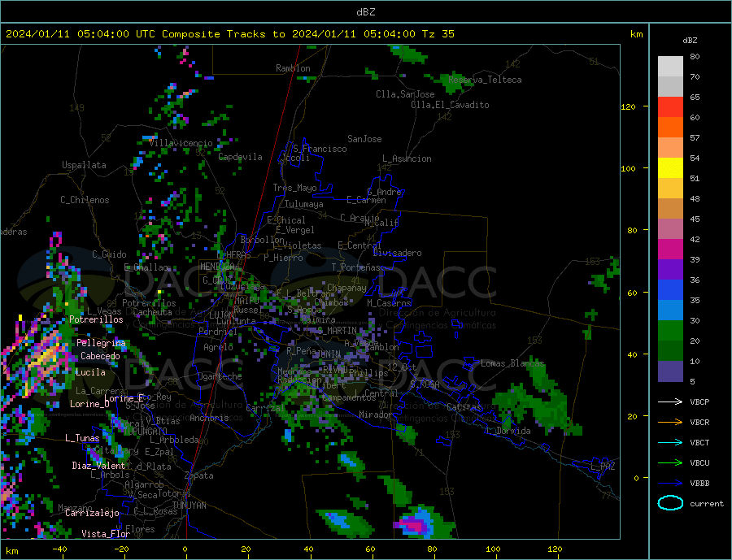This screenshot has width=732, height=560.
Task: Click the '80' tick on the bottom km axis
Action: [432, 549]
